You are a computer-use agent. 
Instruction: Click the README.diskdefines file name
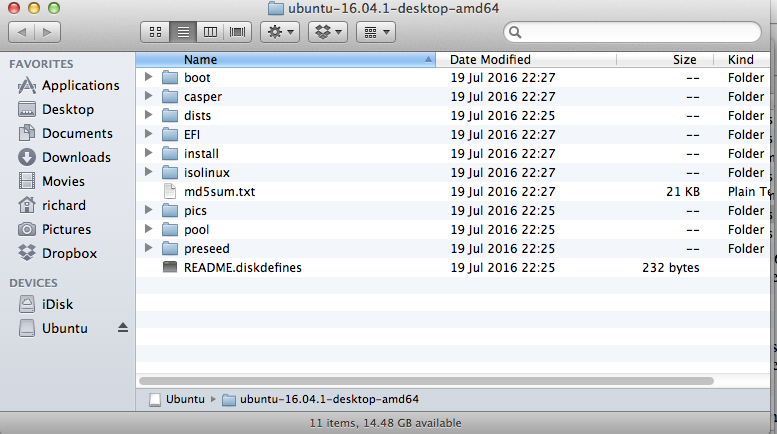click(x=243, y=268)
